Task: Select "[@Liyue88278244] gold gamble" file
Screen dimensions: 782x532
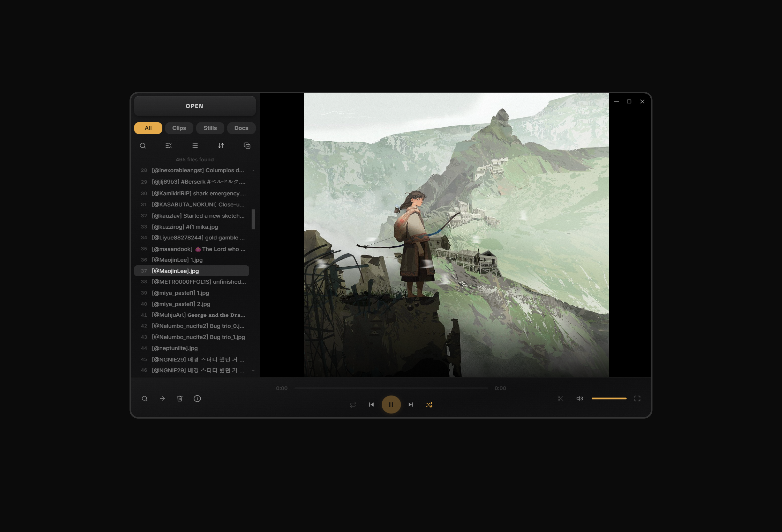Action: pos(191,237)
